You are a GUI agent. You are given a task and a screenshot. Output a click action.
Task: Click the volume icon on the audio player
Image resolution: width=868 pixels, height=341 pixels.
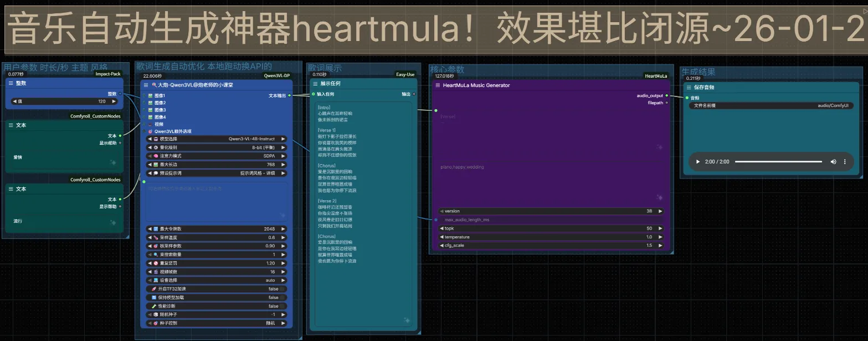[x=833, y=161]
